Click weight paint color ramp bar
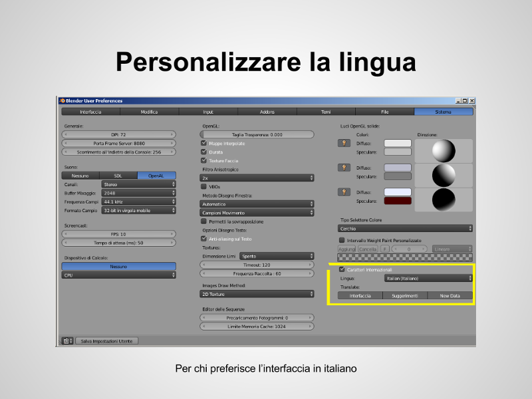The image size is (532, 399). (405, 257)
